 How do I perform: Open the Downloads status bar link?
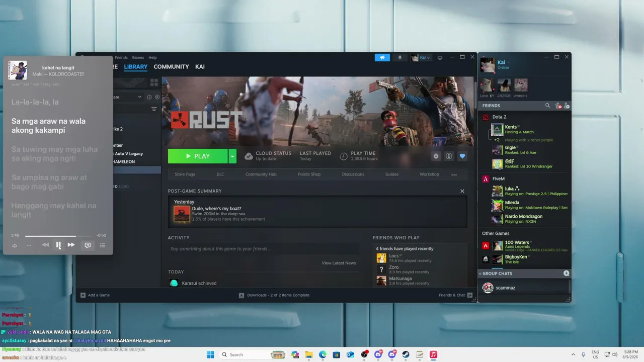(x=274, y=295)
